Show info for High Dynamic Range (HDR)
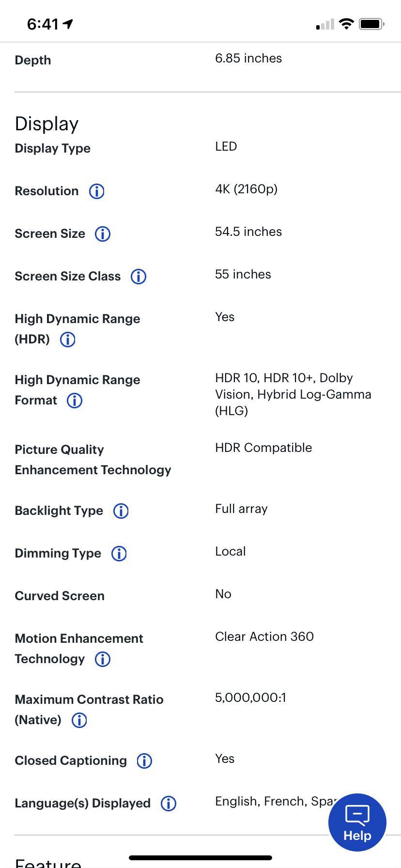 68,340
